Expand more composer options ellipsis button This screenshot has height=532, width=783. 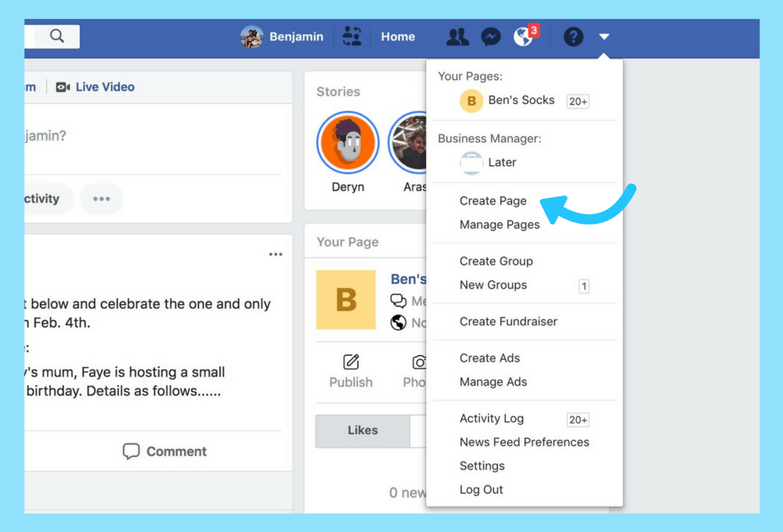[x=102, y=199]
